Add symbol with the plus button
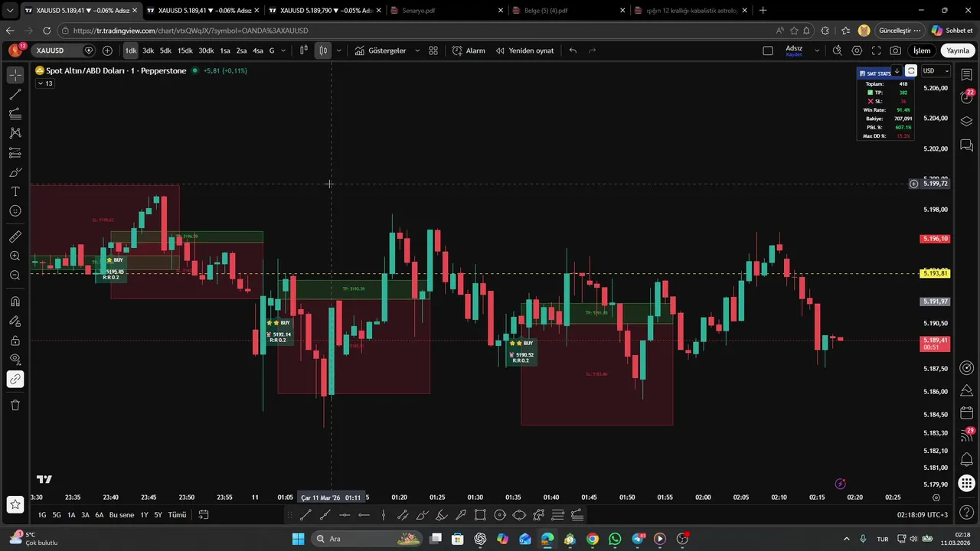This screenshot has width=980, height=551. pyautogui.click(x=107, y=51)
